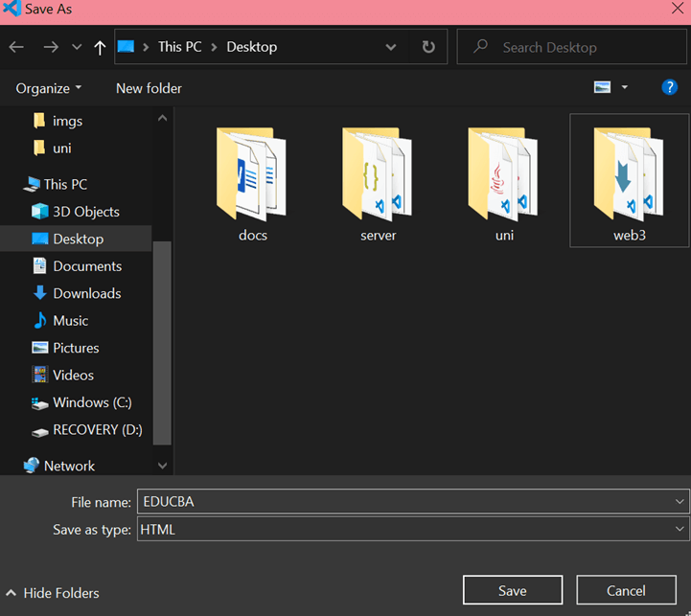Collapse the folder pane with Hide Folders
This screenshot has height=616, width=691.
(x=53, y=593)
